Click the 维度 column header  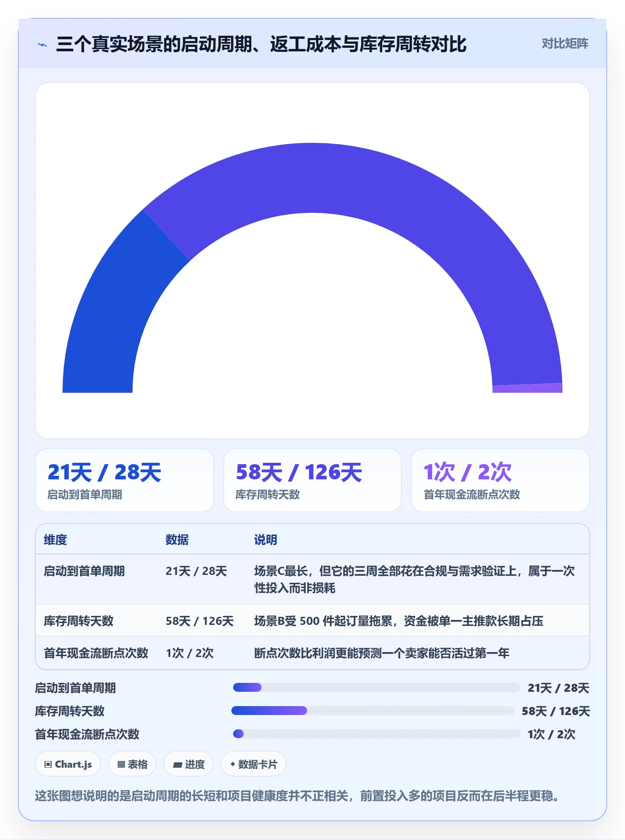(55, 540)
